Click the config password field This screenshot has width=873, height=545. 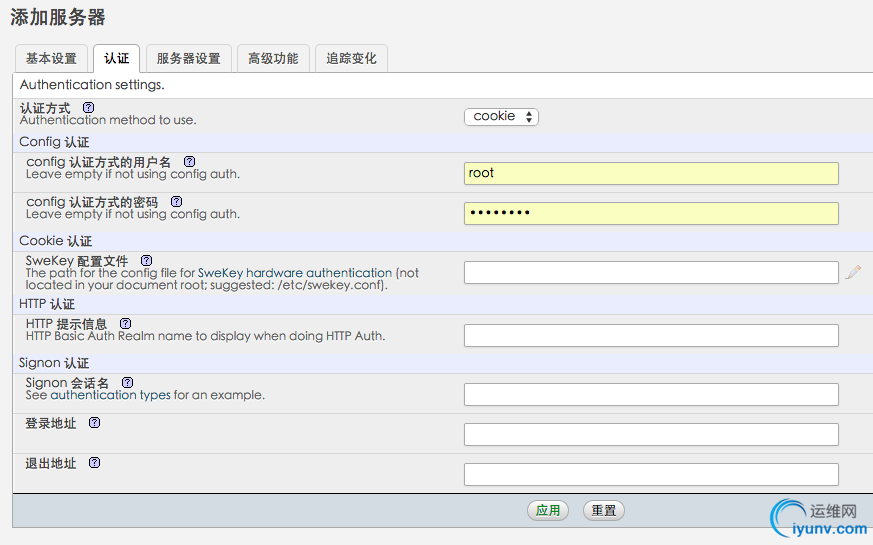pos(651,213)
